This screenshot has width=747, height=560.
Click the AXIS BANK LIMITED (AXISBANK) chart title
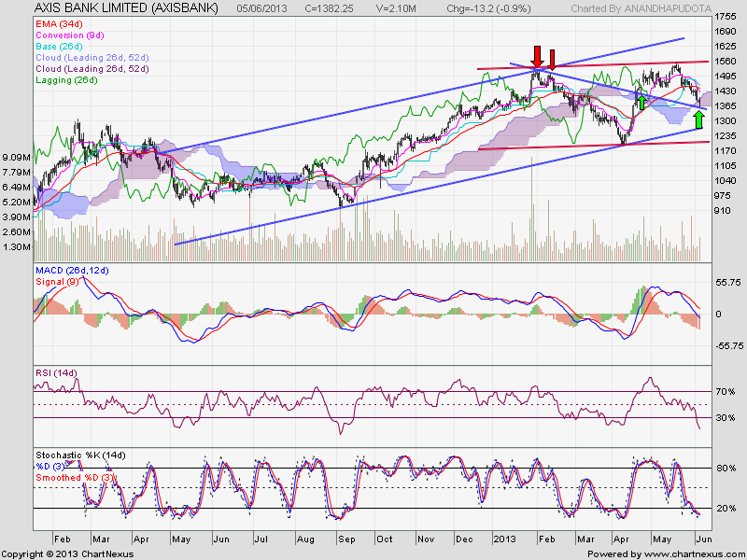126,8
